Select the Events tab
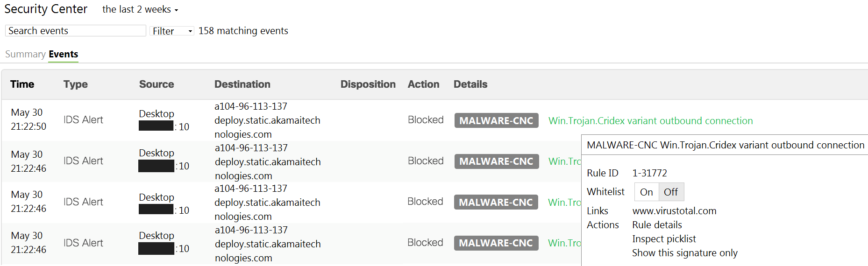Image resolution: width=868 pixels, height=266 pixels. pos(64,54)
